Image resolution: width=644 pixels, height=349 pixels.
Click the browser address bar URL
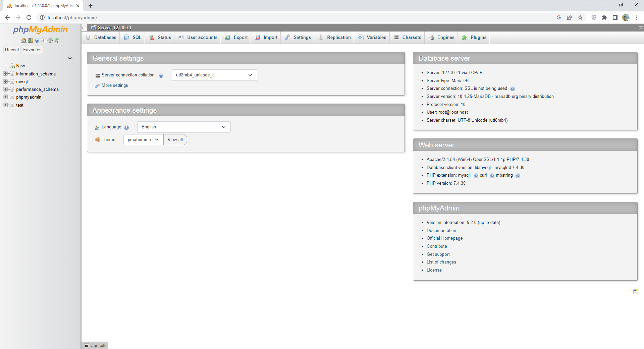[x=72, y=17]
